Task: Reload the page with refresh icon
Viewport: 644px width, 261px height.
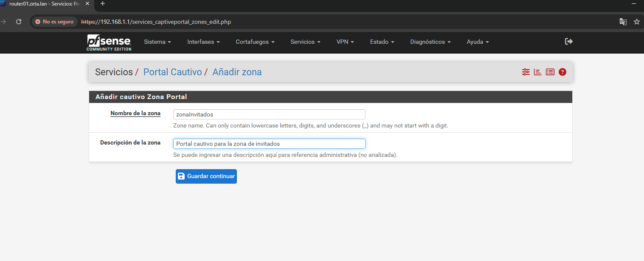Action: (19, 22)
